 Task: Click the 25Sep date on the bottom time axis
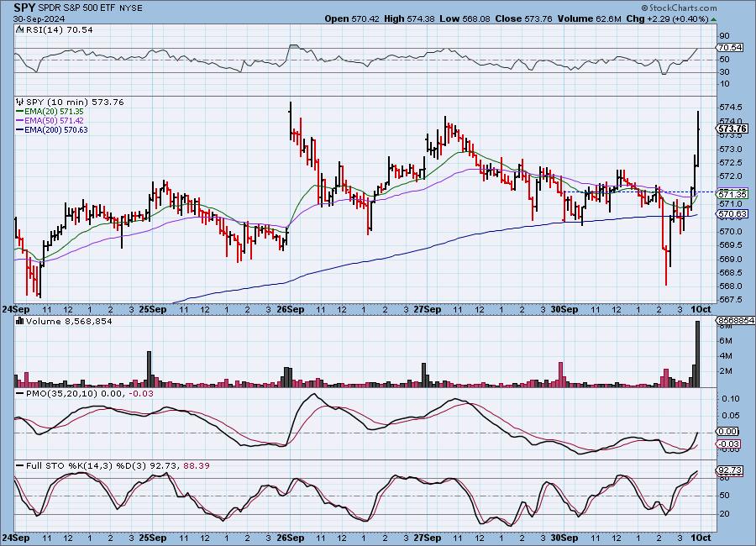(152, 538)
